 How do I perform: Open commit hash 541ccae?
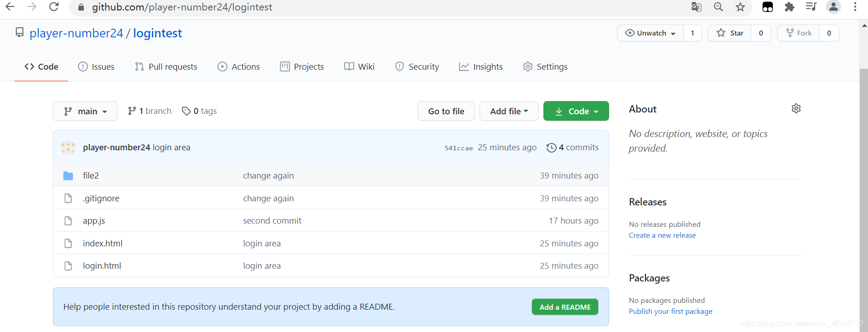point(459,148)
